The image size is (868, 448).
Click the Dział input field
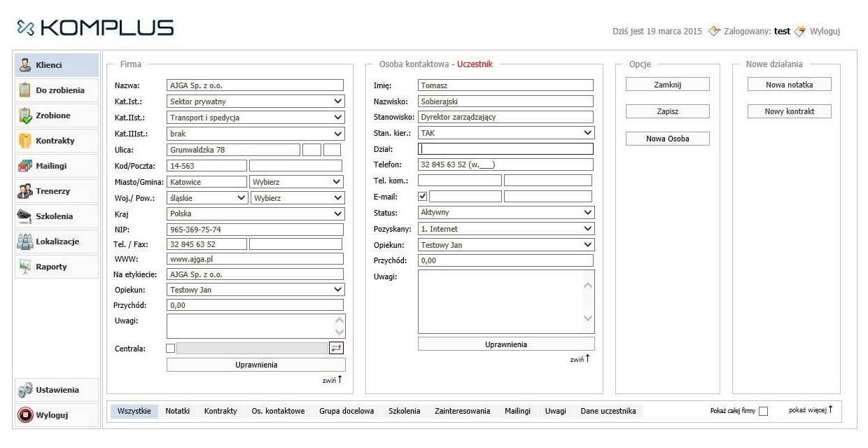[x=505, y=149]
